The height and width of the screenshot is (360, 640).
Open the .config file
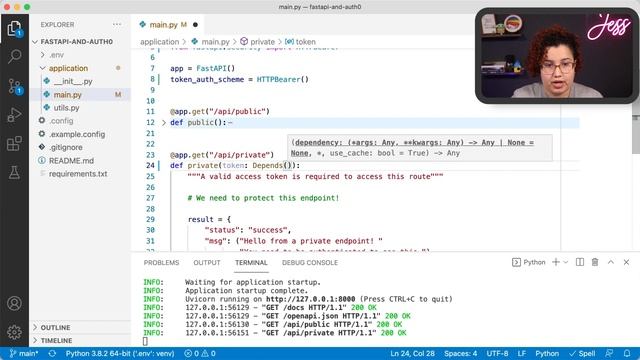pyautogui.click(x=61, y=121)
